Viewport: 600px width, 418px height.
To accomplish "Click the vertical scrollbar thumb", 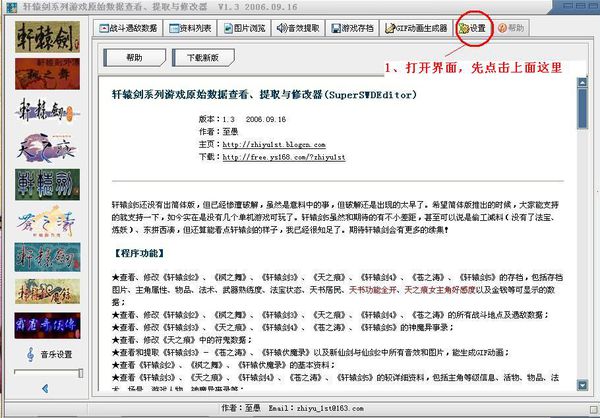I will pos(582,109).
